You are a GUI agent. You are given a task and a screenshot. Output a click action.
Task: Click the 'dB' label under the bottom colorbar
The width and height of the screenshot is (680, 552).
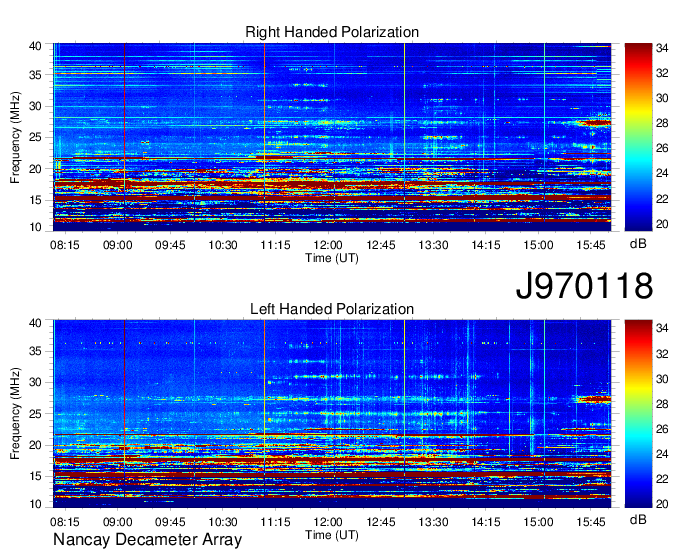(x=638, y=519)
